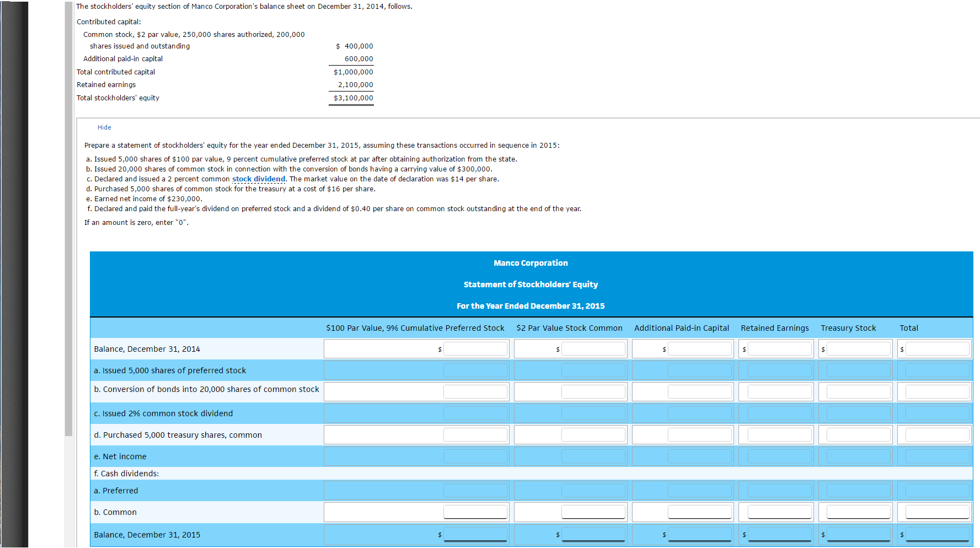Click Additional Paid-in Capital input for bond conversion

700,391
